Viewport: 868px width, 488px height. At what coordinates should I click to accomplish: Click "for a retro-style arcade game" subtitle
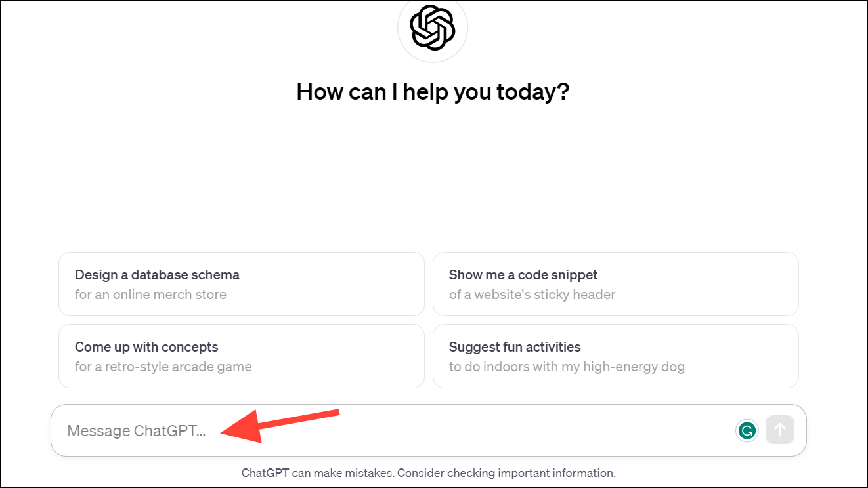click(x=163, y=367)
